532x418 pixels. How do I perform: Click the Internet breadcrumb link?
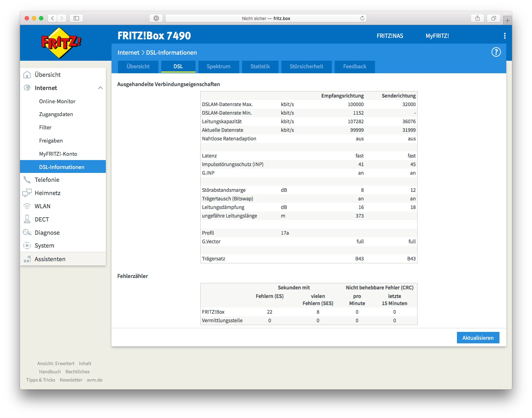click(128, 53)
